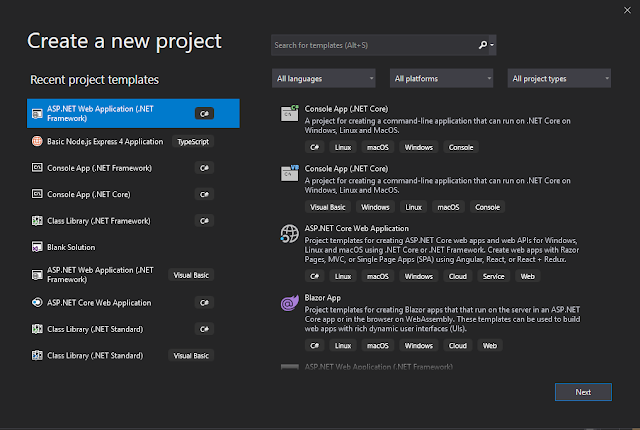Image resolution: width=640 pixels, height=430 pixels.
Task: Click the Blazor App template icon
Action: pyautogui.click(x=289, y=300)
